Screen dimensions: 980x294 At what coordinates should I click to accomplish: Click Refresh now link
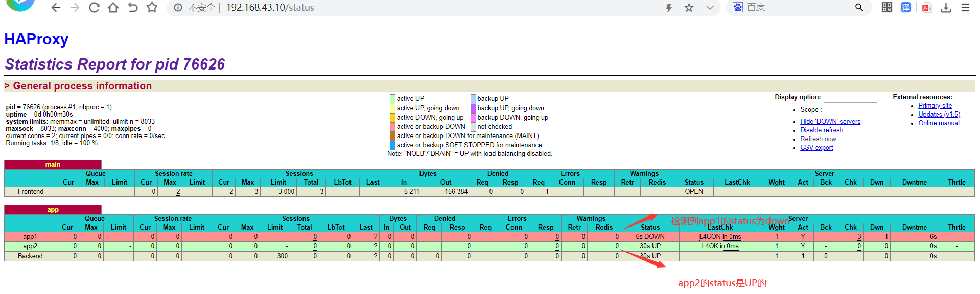(818, 139)
